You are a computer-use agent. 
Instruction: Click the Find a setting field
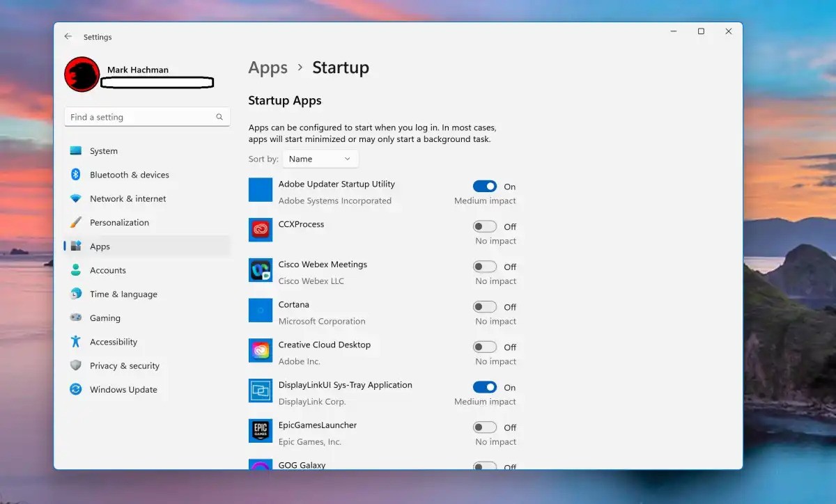139,117
